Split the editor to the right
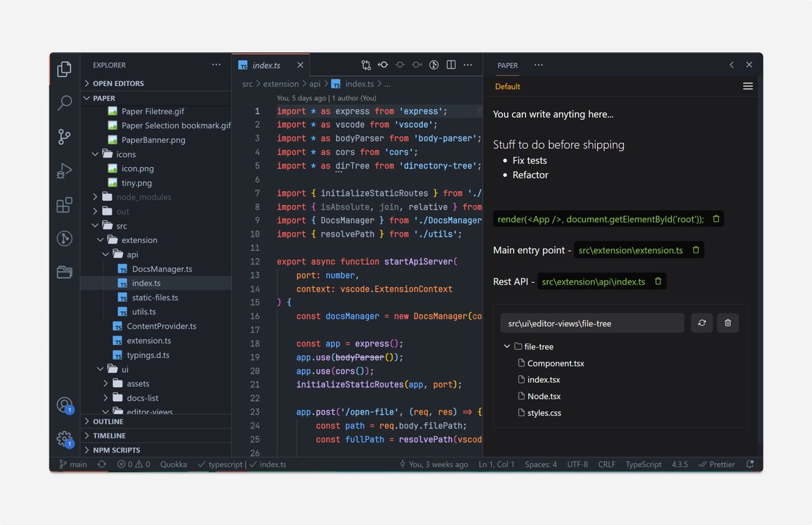This screenshot has width=812, height=525. tap(451, 65)
